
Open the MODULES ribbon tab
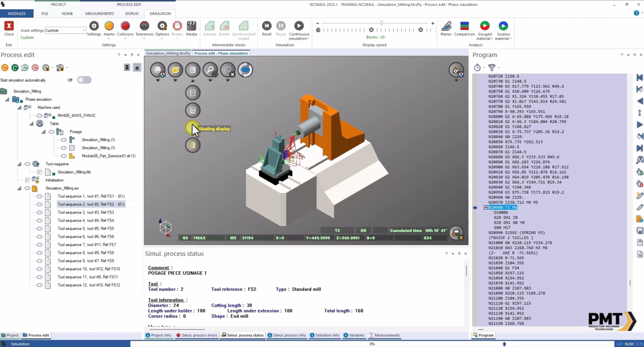(x=17, y=14)
